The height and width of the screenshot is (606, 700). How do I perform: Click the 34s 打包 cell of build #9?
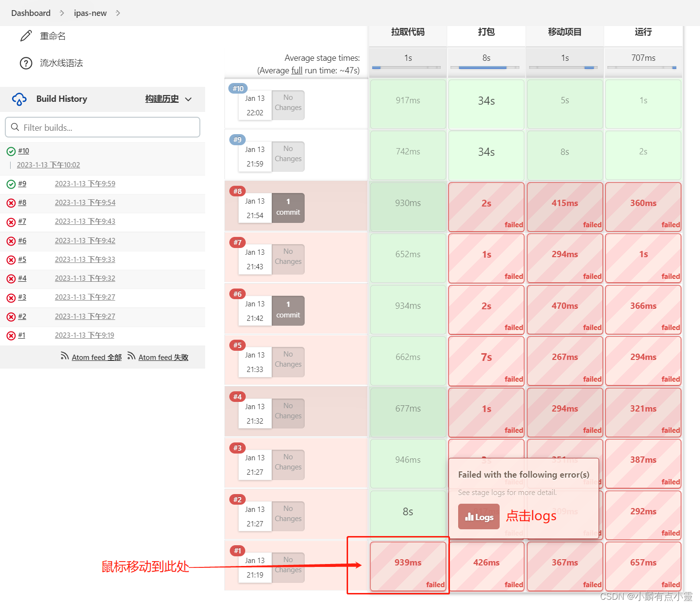click(486, 155)
